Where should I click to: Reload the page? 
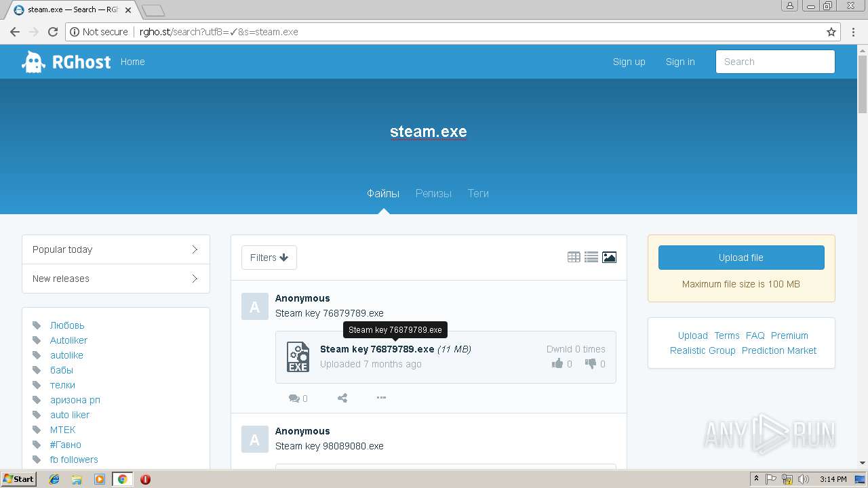[x=53, y=32]
